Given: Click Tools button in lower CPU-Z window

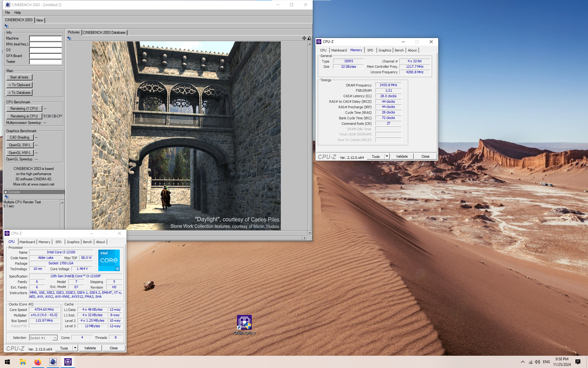Looking at the screenshot, I should click(64, 348).
